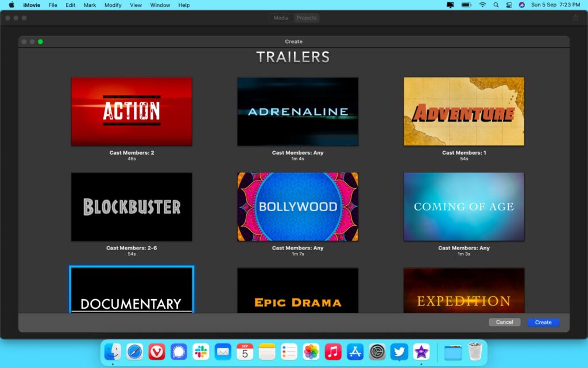Screen dimensions: 588x368
Task: Open the Twitter app in the Dock
Action: (399, 352)
